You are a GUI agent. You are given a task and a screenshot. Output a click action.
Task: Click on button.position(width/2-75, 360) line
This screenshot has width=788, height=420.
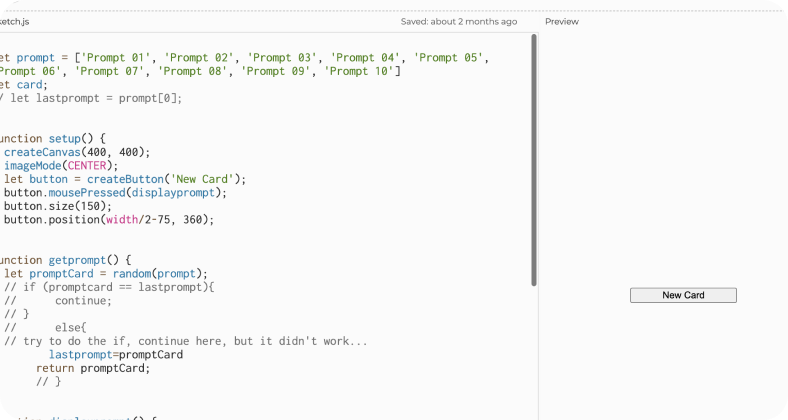(x=108, y=219)
